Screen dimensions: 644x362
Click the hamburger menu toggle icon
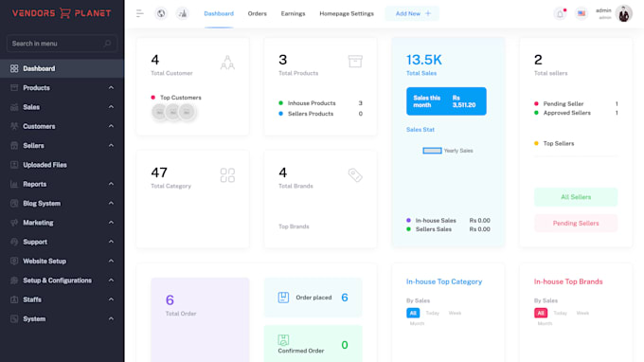tap(139, 13)
